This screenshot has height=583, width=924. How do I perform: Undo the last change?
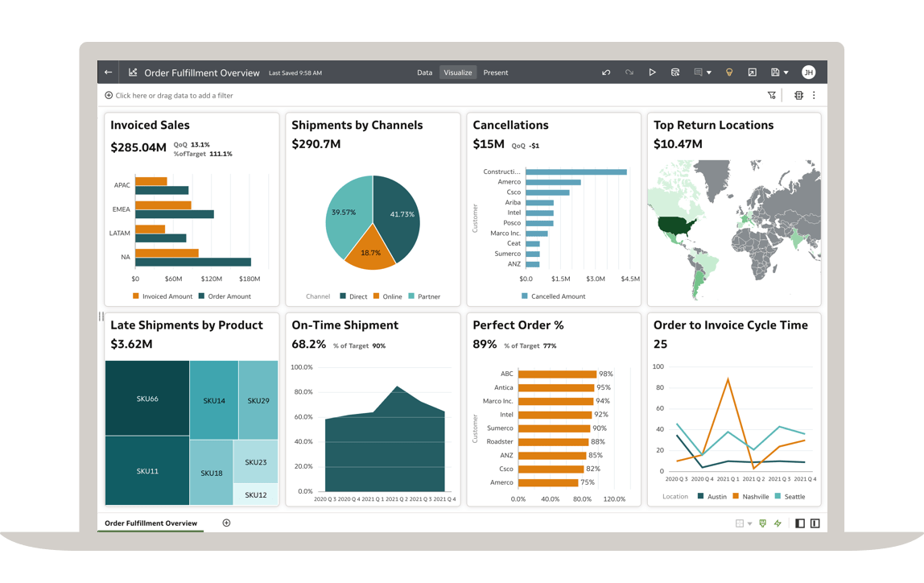606,72
